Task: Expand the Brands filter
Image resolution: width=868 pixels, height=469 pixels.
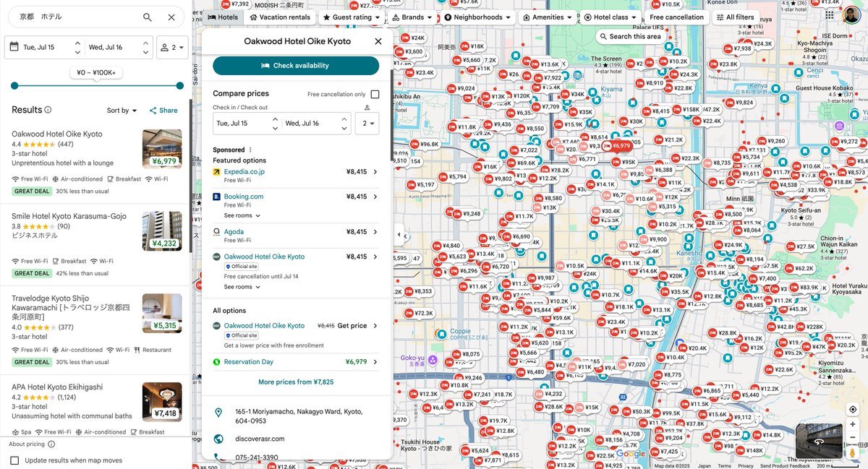Action: coord(412,17)
